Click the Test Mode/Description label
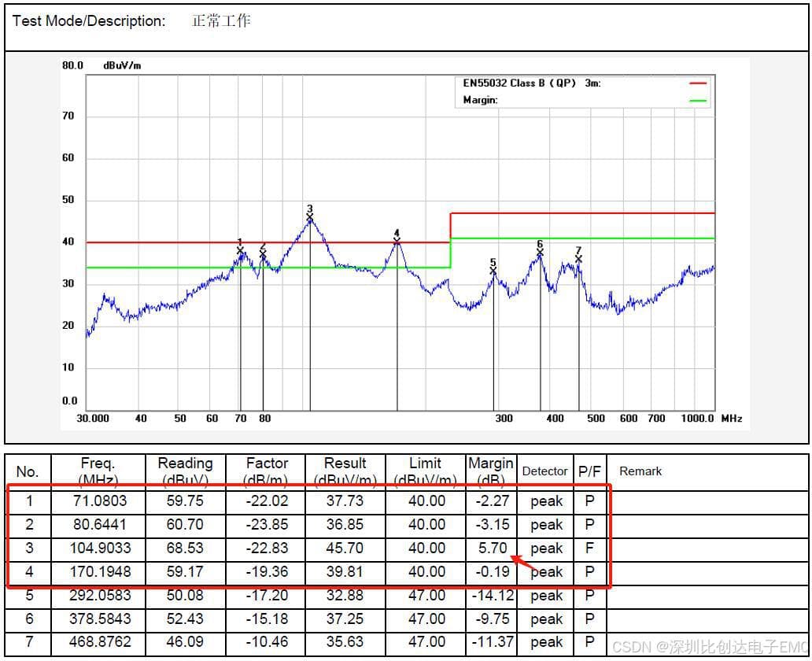The height and width of the screenshot is (661, 812). click(x=89, y=20)
